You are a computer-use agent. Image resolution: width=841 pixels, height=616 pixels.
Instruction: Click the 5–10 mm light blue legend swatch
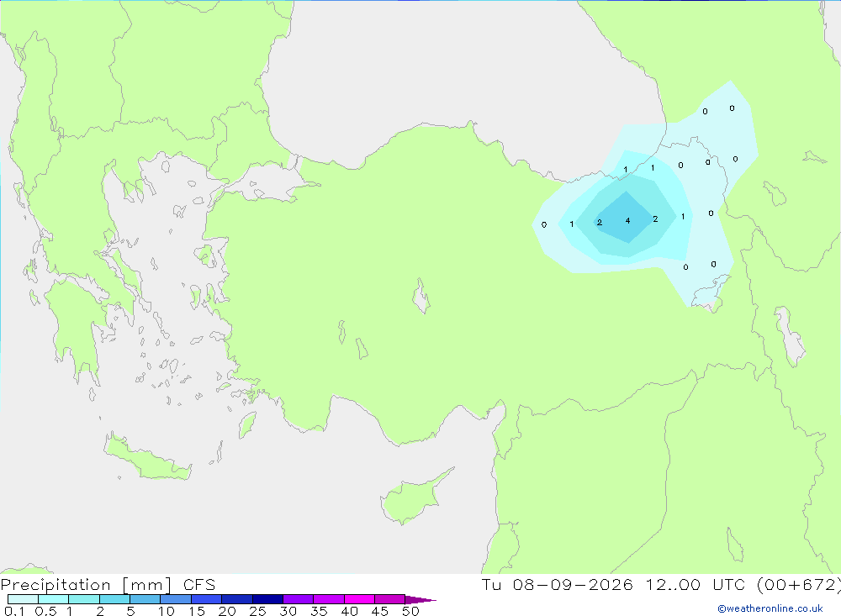pos(145,599)
